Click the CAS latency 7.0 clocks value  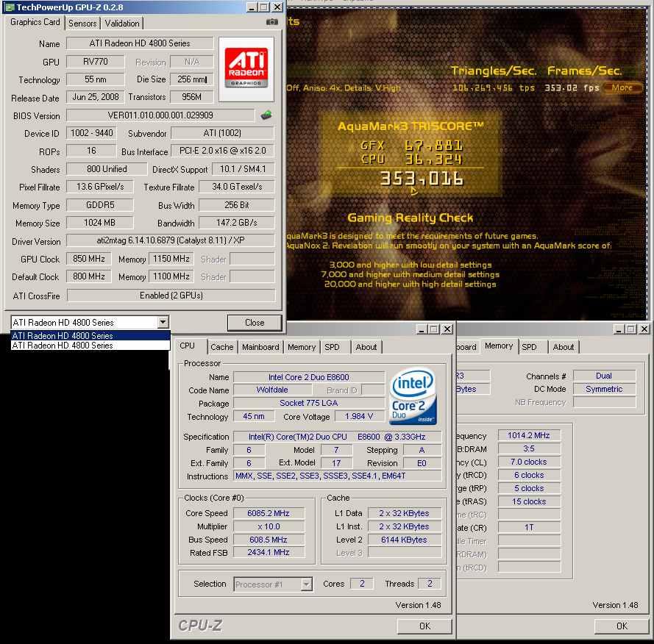pyautogui.click(x=528, y=462)
